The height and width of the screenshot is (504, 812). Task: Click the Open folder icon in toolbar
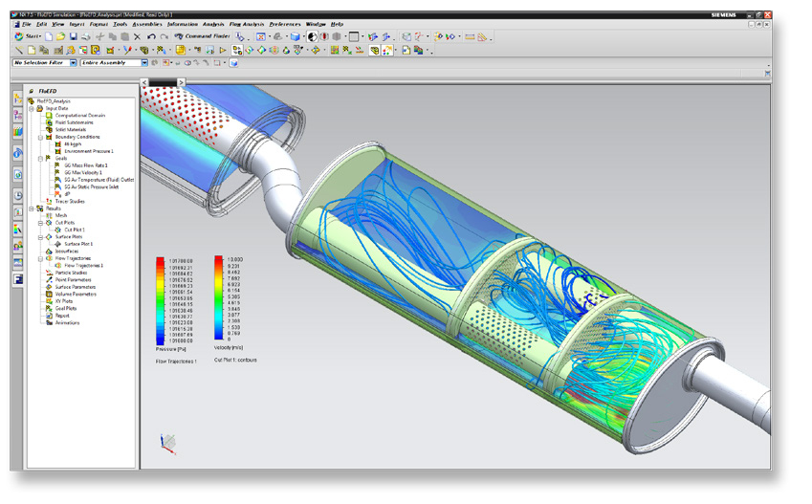(x=61, y=36)
